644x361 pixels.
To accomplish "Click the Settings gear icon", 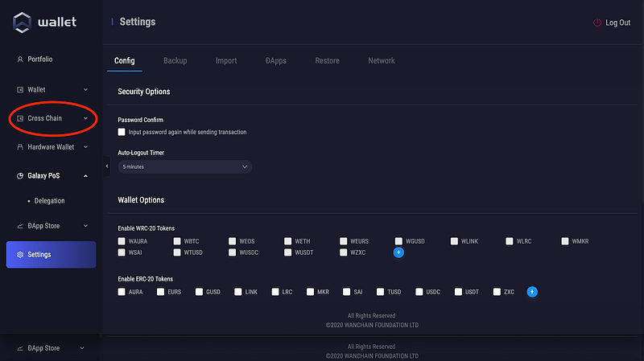I will pyautogui.click(x=19, y=255).
